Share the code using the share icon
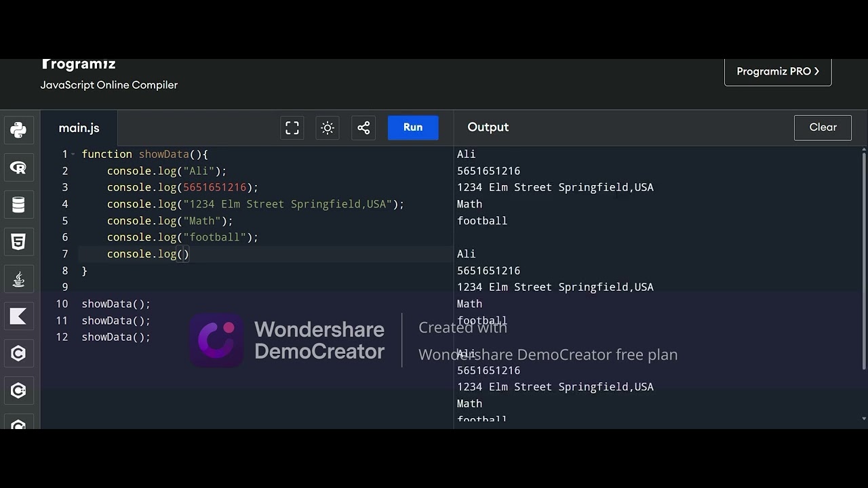The width and height of the screenshot is (868, 488). [x=363, y=127]
